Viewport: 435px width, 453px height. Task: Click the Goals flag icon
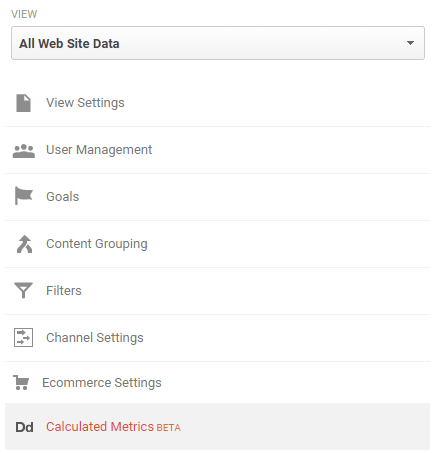coord(24,196)
